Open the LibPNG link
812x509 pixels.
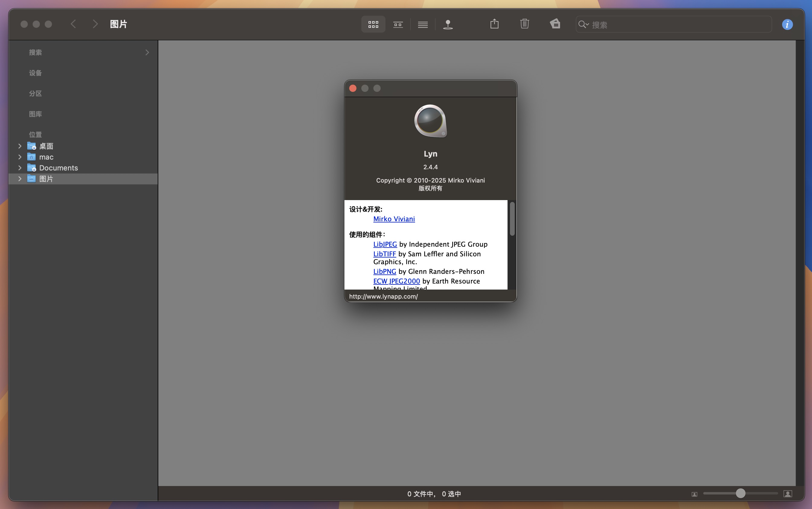pyautogui.click(x=385, y=271)
